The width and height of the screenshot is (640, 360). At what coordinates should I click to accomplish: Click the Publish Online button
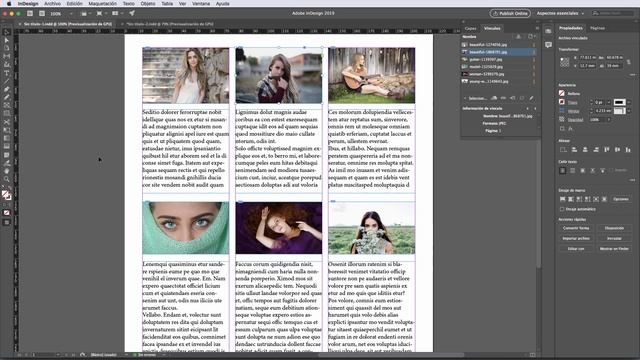tap(510, 13)
